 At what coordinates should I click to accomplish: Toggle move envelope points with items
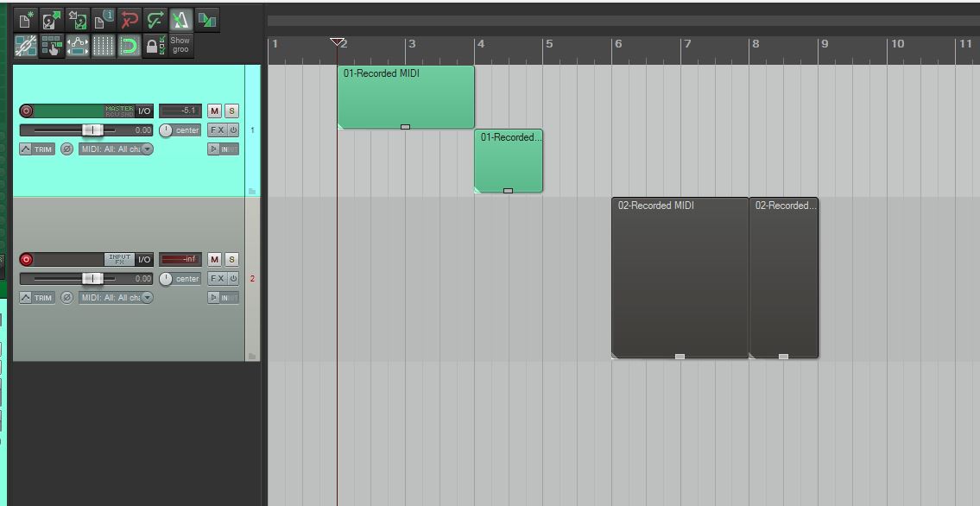[78, 47]
